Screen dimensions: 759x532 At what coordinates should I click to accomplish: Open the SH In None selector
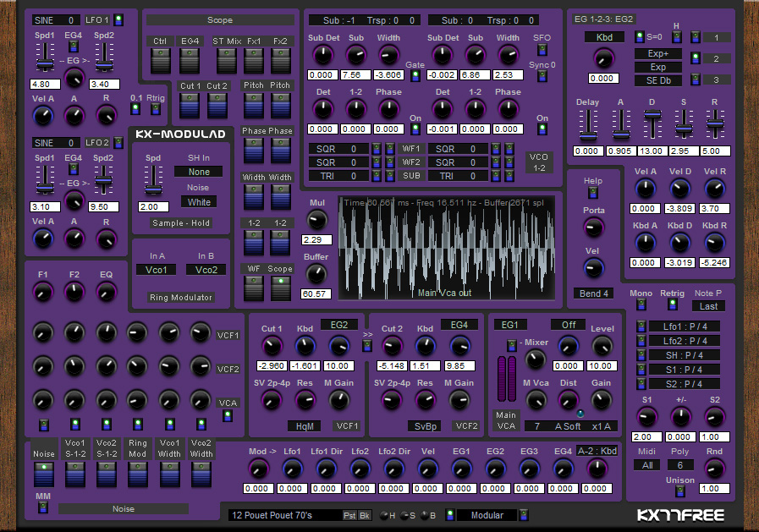coord(199,172)
